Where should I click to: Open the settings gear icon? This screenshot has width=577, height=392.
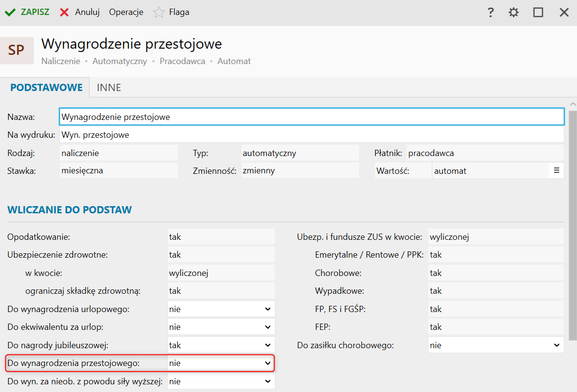click(x=513, y=12)
